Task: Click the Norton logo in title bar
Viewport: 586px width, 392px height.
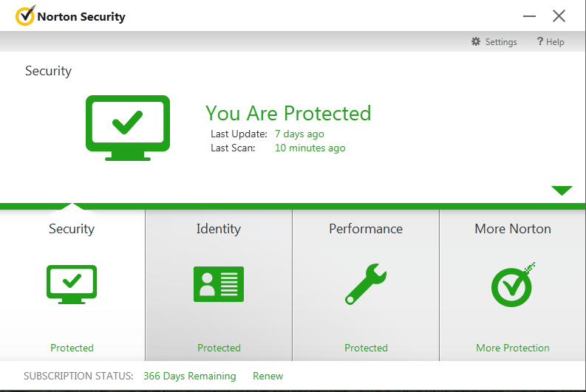Action: pyautogui.click(x=26, y=16)
